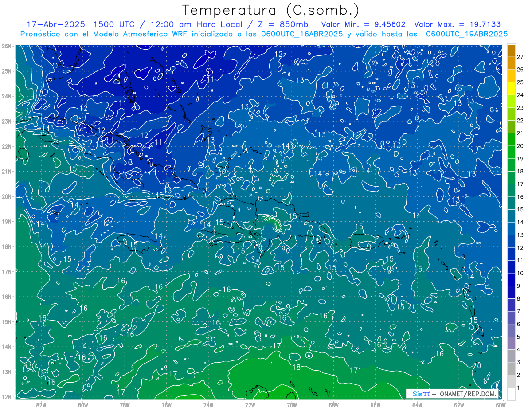Viewport: 532px width, 411px height.
Task: Click the '24N' latitude axis label
Action: pyautogui.click(x=7, y=96)
